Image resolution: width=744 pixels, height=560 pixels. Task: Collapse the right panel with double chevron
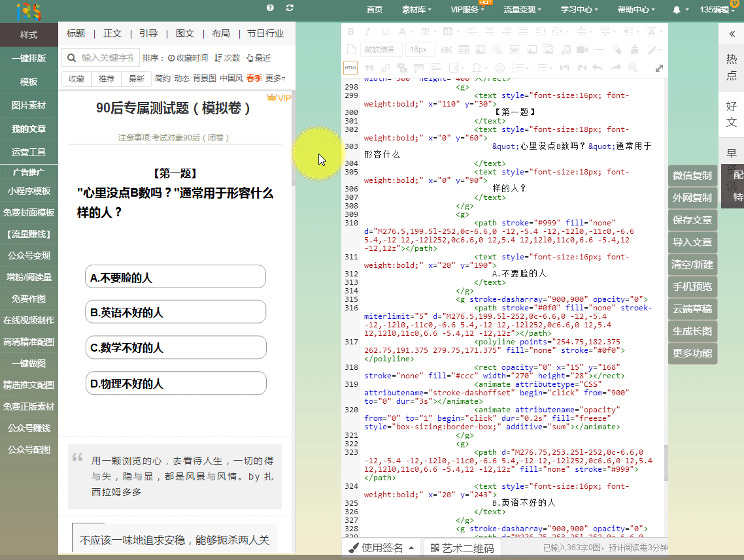pos(732,34)
